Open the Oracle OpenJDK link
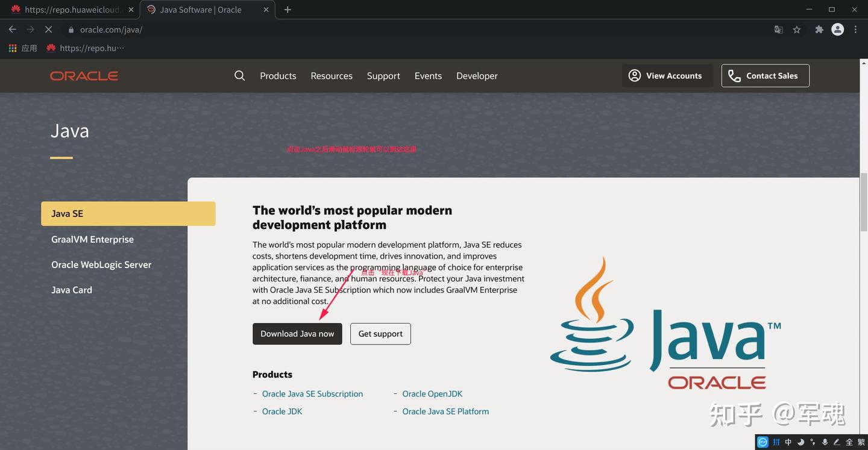Viewport: 868px width, 450px height. pyautogui.click(x=432, y=394)
